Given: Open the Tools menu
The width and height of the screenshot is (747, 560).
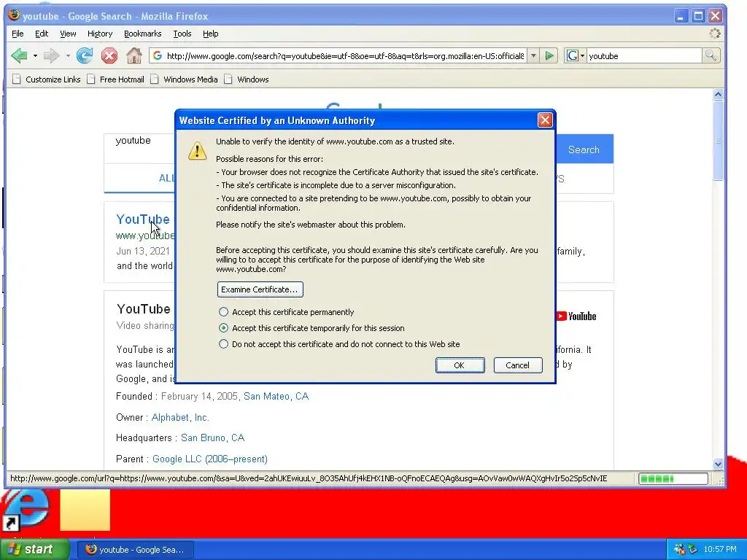Looking at the screenshot, I should tap(182, 34).
